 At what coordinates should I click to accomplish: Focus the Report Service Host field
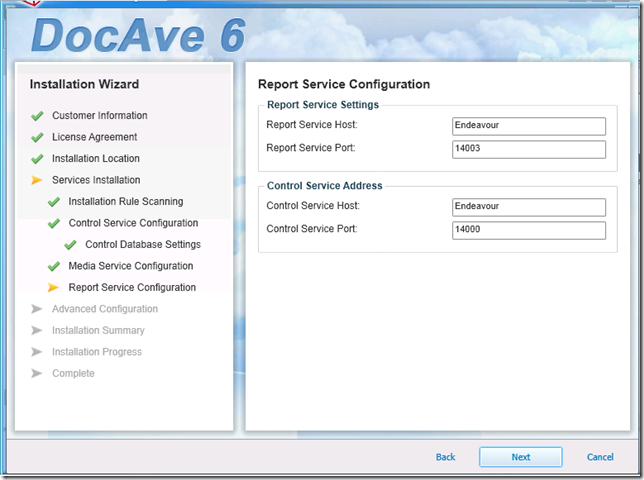tap(529, 126)
